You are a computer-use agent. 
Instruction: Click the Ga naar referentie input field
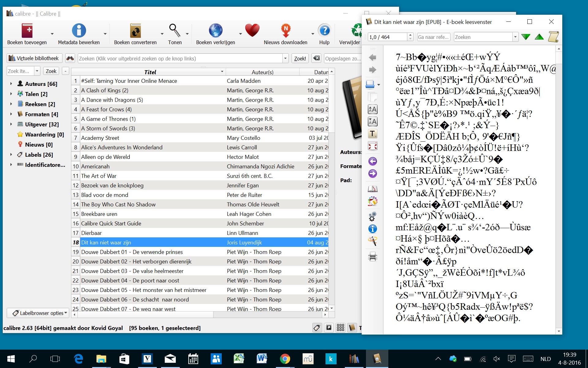pyautogui.click(x=433, y=37)
